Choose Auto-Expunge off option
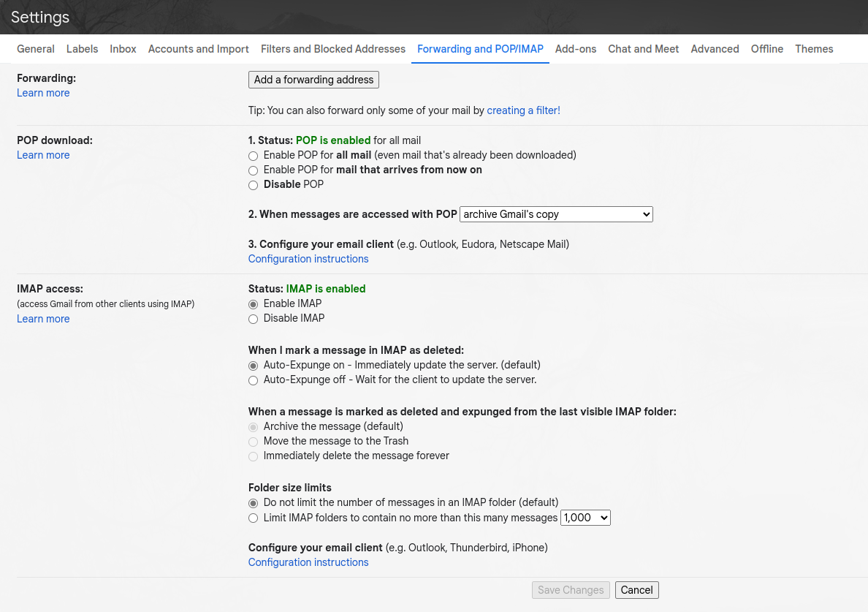The height and width of the screenshot is (612, 868). click(x=253, y=380)
